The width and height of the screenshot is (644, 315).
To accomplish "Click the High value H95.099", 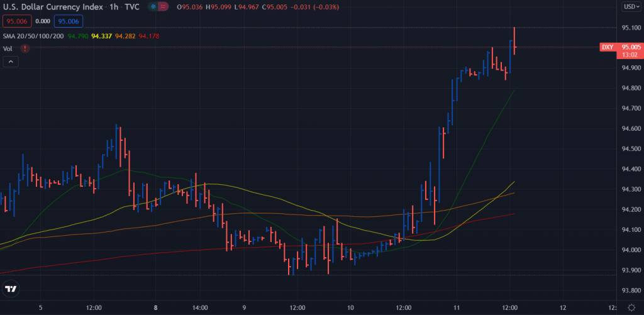I will pyautogui.click(x=219, y=7).
